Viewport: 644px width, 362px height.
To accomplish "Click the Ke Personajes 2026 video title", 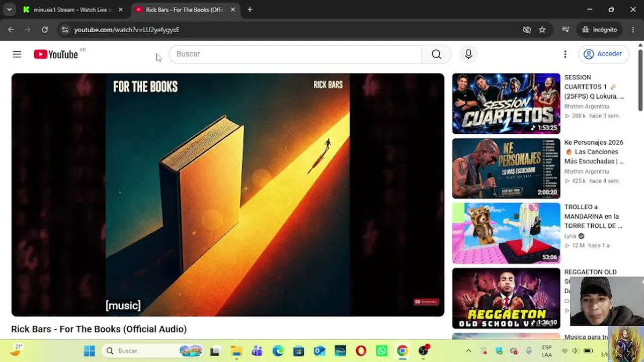I will [594, 152].
